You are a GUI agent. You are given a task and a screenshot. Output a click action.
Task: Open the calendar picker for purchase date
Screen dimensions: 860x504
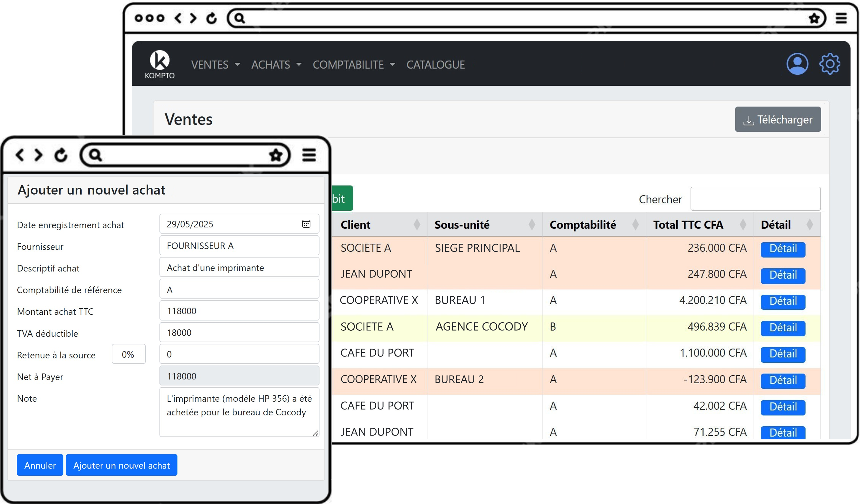pos(306,224)
